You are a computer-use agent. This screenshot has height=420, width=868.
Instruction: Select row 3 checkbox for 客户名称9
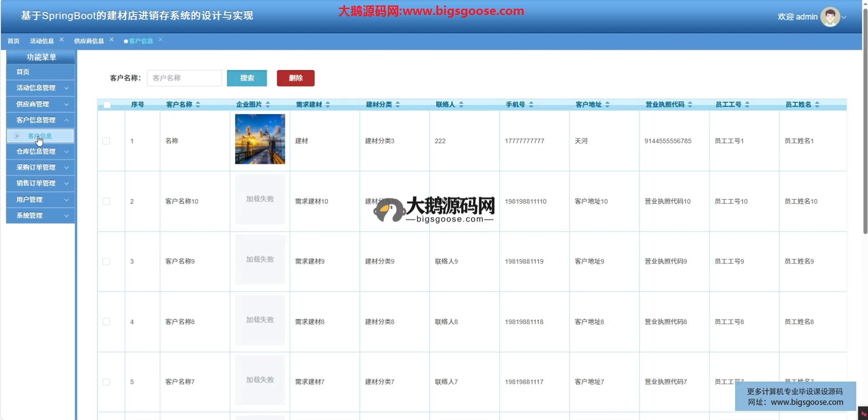tap(106, 262)
